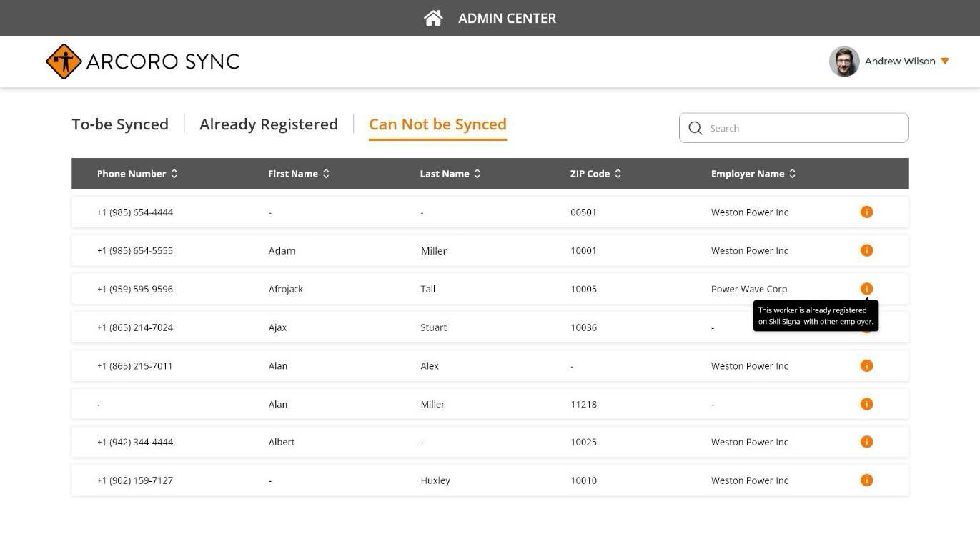This screenshot has width=980, height=552.
Task: Click first name Albert
Action: pyautogui.click(x=281, y=443)
